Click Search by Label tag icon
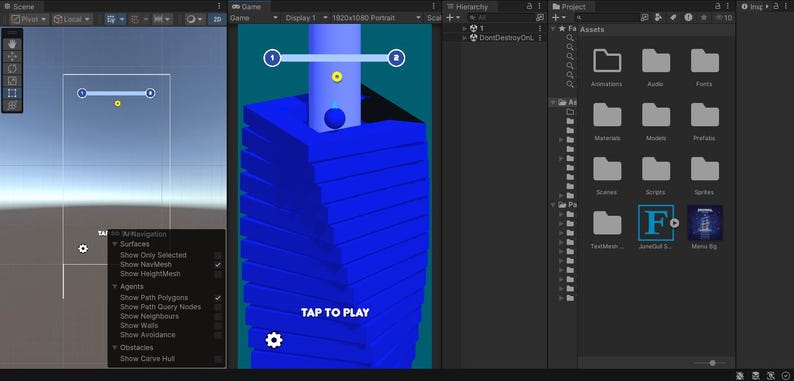Image resolution: width=794 pixels, height=381 pixels. coord(673,18)
